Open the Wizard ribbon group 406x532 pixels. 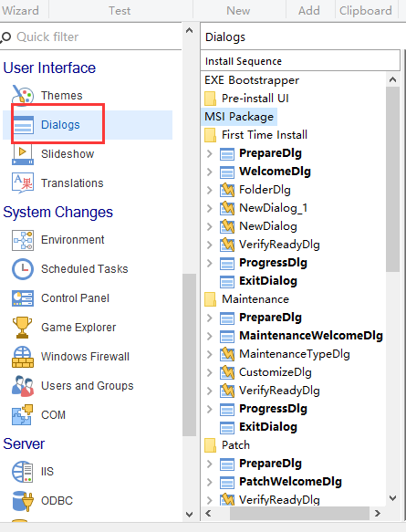(20, 11)
